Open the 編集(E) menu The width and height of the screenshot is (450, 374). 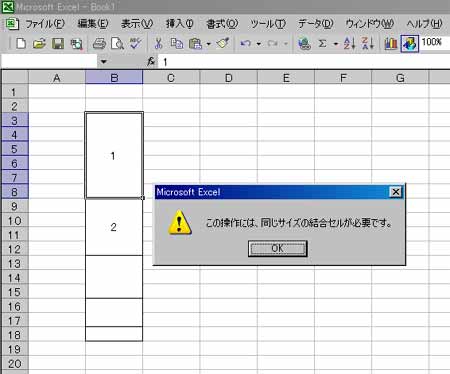point(93,24)
